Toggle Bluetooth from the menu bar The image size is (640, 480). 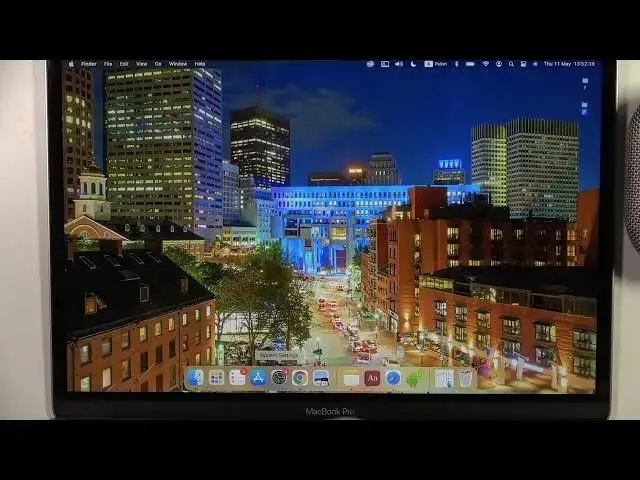coord(456,64)
